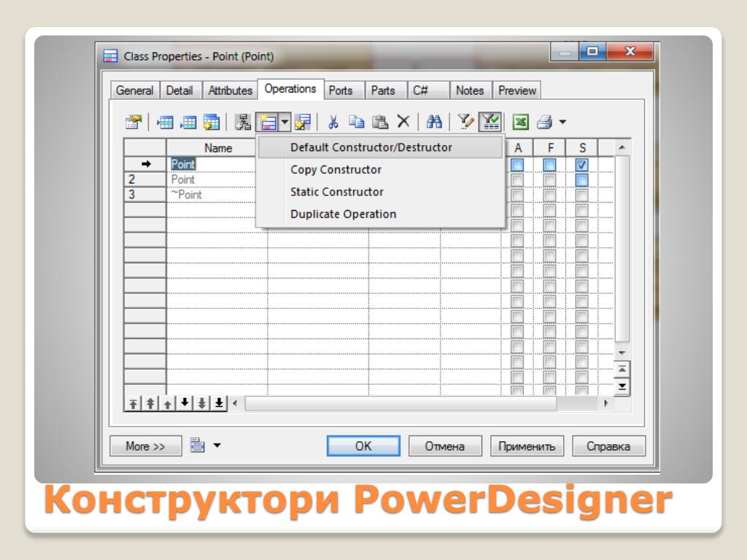
Task: Open the Print dropdown arrow
Action: (x=562, y=122)
